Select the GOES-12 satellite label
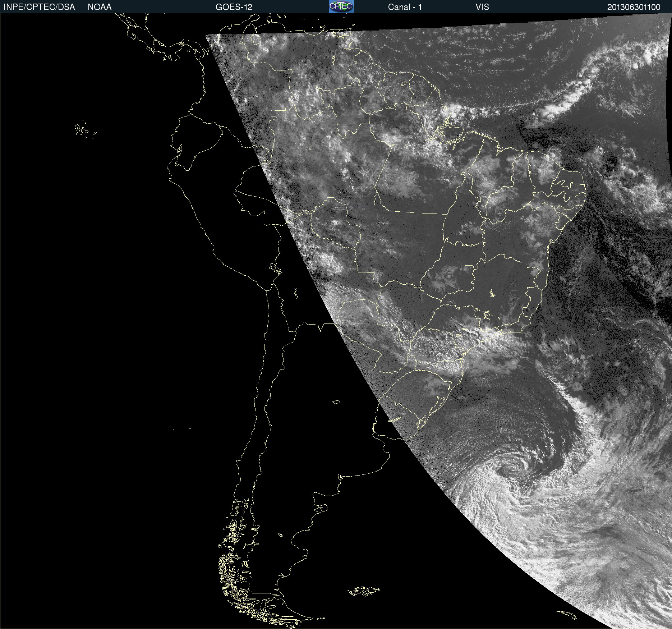 point(234,7)
